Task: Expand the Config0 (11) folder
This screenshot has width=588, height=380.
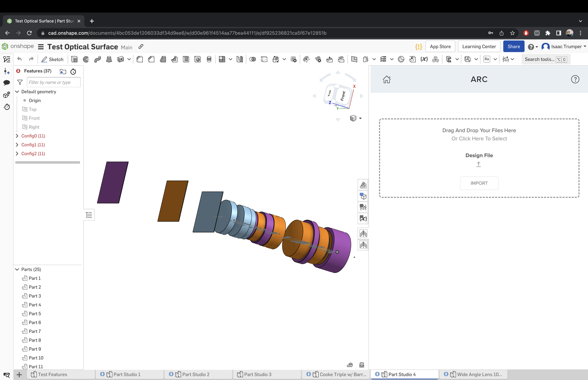Action: (x=17, y=136)
